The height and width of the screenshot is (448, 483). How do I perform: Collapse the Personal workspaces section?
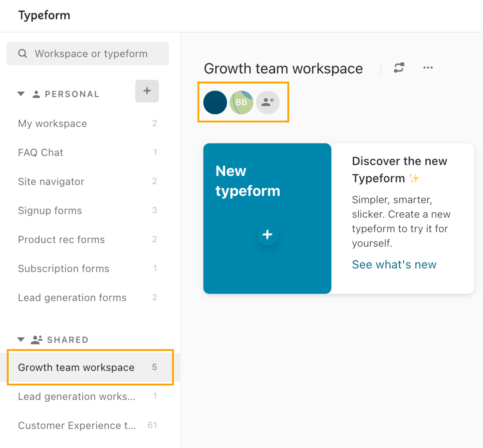(x=21, y=94)
